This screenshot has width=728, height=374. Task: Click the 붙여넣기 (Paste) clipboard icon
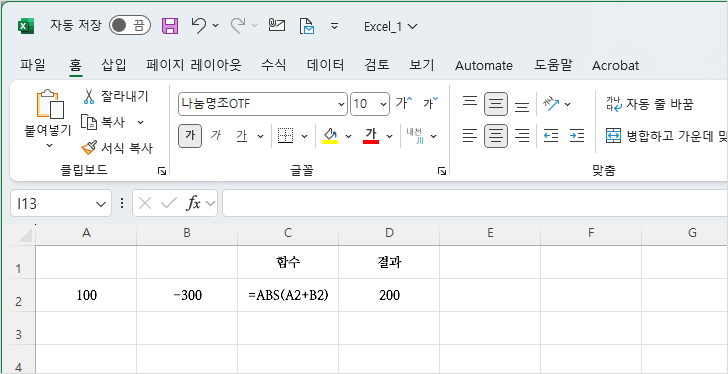[50, 104]
